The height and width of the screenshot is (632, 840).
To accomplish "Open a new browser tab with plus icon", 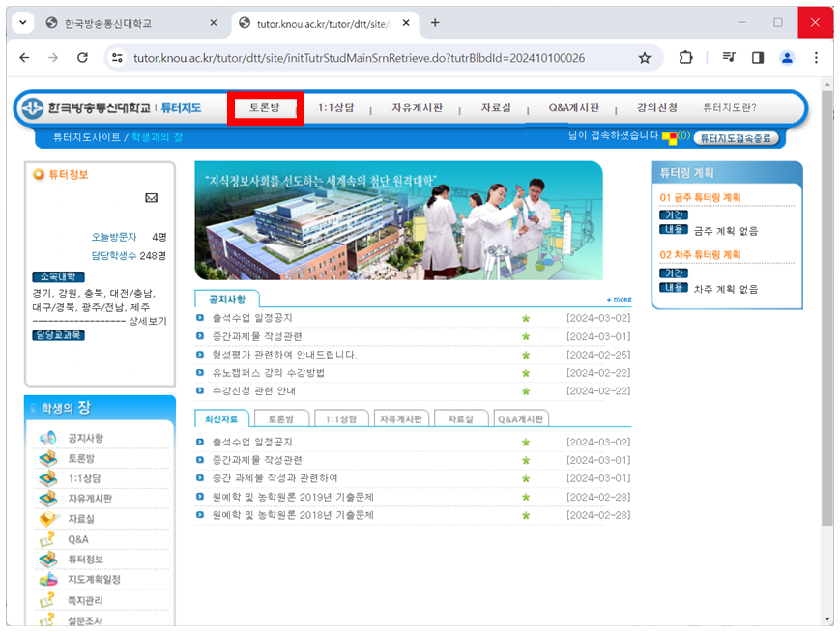I will [x=435, y=22].
